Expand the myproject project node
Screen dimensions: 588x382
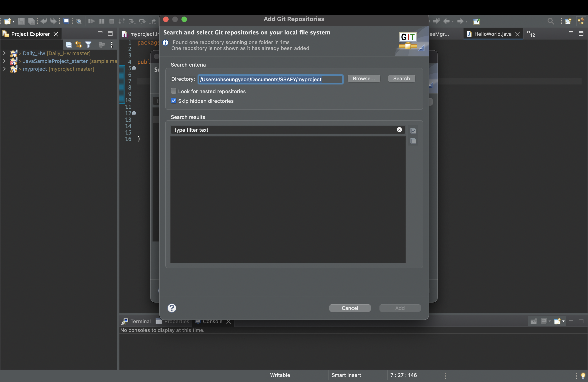[x=4, y=69]
